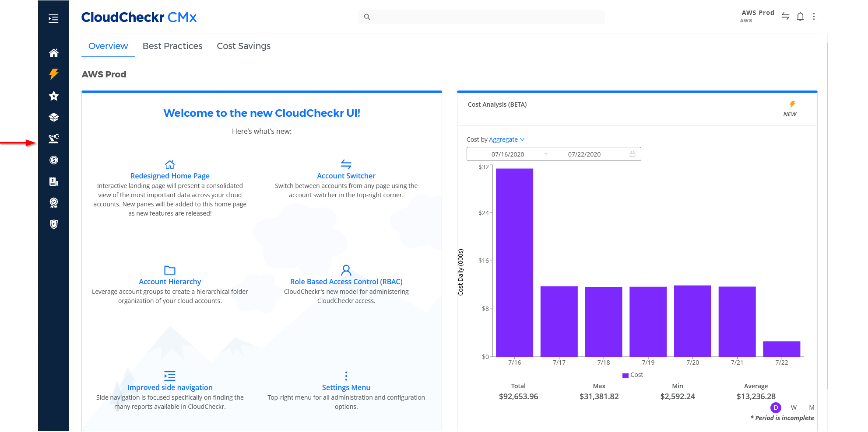Click the search magnifier icon
The image size is (868, 432).
point(367,17)
